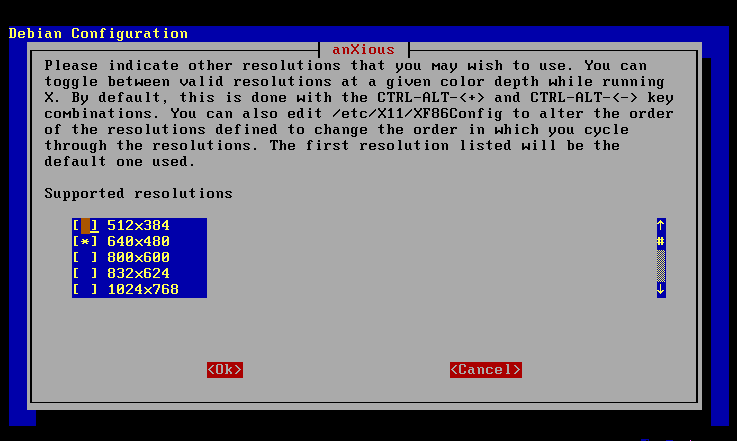
Task: Click the scrollbar track below the marker
Action: pyautogui.click(x=661, y=266)
